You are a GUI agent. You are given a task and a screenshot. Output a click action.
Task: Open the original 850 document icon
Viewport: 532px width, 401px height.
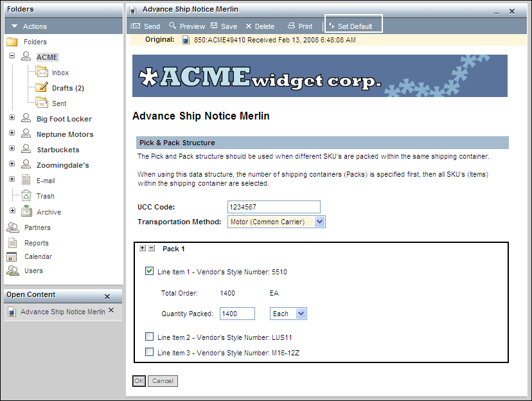coord(186,40)
